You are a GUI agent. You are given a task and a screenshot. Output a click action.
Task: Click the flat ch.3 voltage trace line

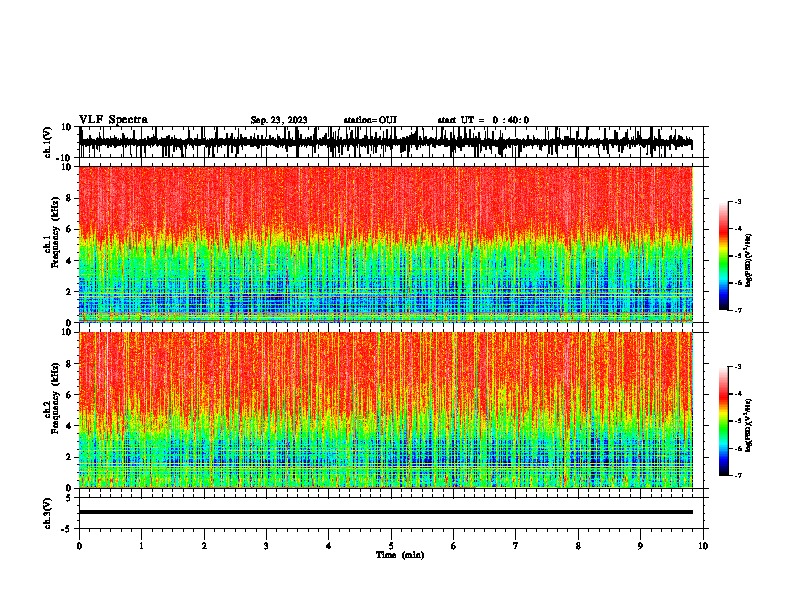(386, 512)
